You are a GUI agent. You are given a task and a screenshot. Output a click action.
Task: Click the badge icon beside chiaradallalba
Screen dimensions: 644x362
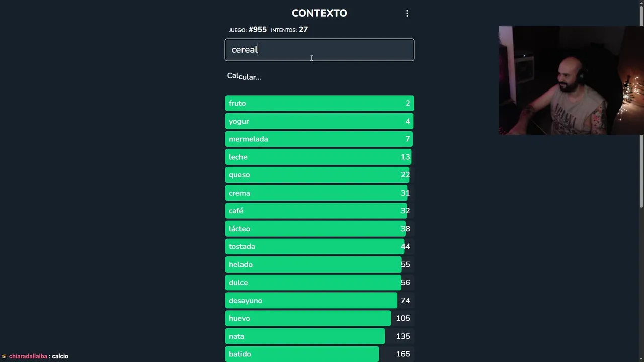click(4, 356)
